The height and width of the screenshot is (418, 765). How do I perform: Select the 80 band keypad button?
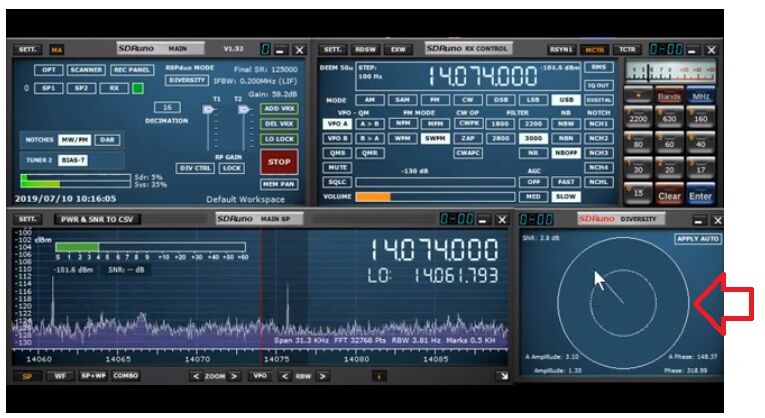(638, 143)
